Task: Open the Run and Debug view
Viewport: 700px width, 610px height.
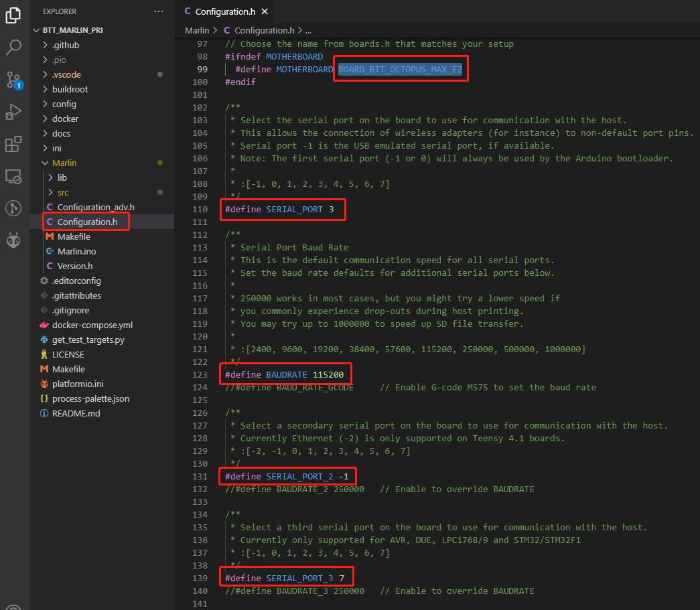Action: pyautogui.click(x=13, y=112)
